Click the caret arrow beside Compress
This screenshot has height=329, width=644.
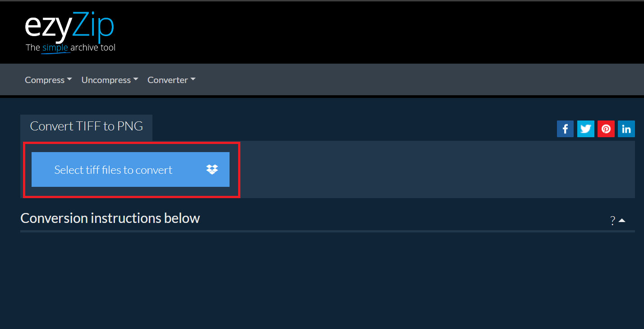coord(69,79)
